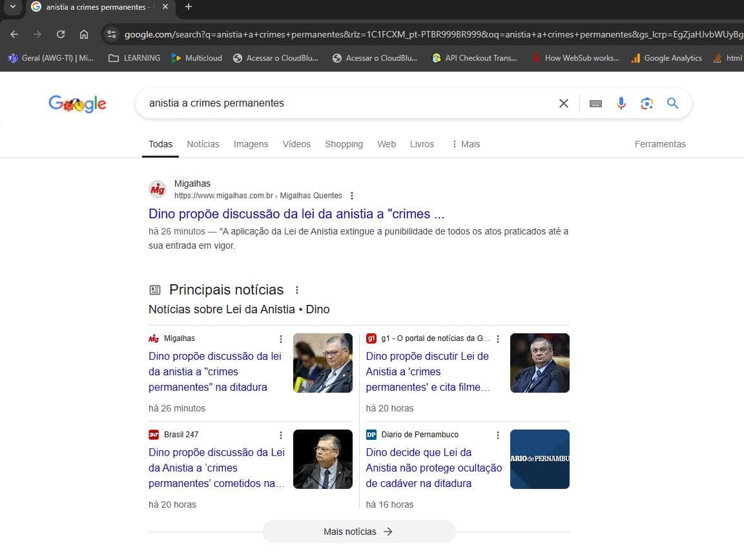Click 'Notícias sobre Lei da Anistia • Dino' subtitle
Screen dimensions: 744x560
[239, 309]
